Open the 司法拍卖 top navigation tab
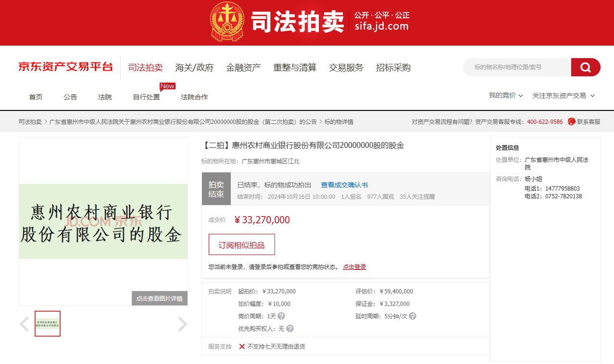 coord(145,68)
